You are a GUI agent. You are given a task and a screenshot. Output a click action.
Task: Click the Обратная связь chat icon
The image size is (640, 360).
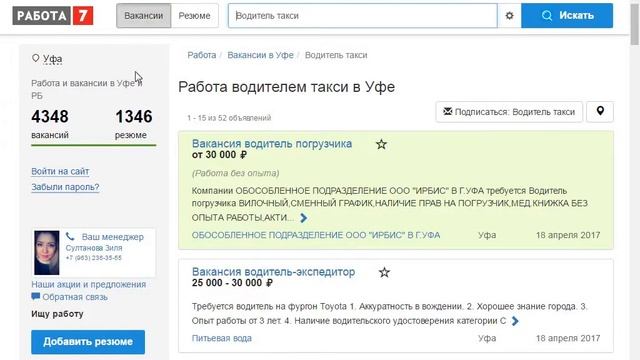(36, 297)
